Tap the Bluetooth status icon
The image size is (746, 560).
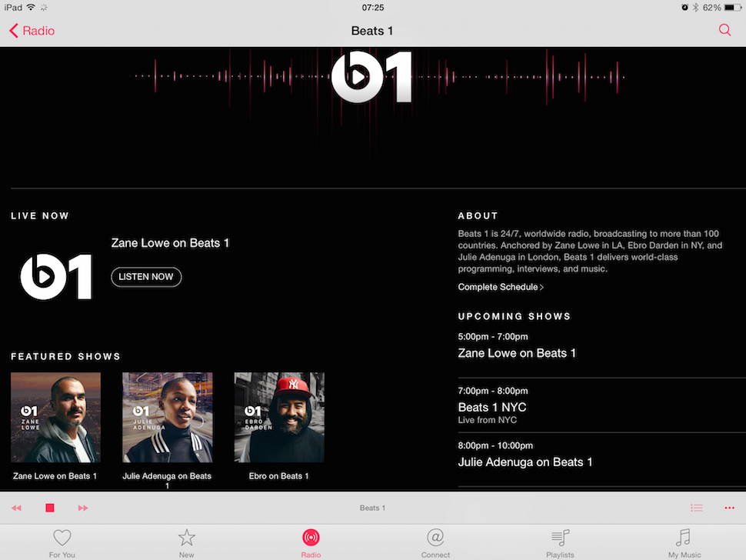695,7
